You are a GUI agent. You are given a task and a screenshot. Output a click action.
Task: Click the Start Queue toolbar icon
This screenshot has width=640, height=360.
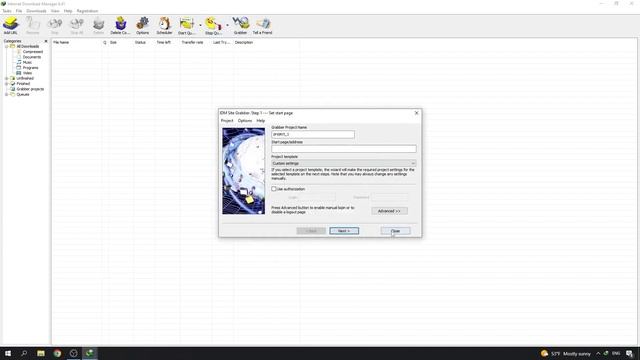(187, 26)
